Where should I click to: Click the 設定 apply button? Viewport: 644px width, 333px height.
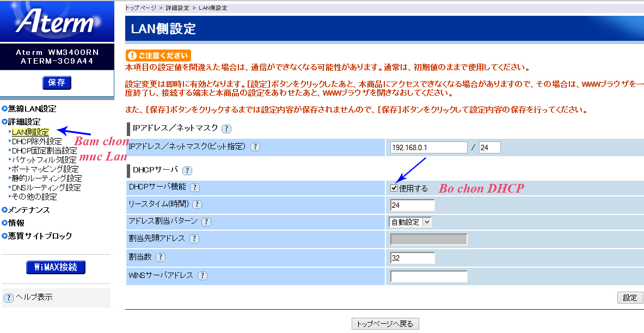coord(630,298)
